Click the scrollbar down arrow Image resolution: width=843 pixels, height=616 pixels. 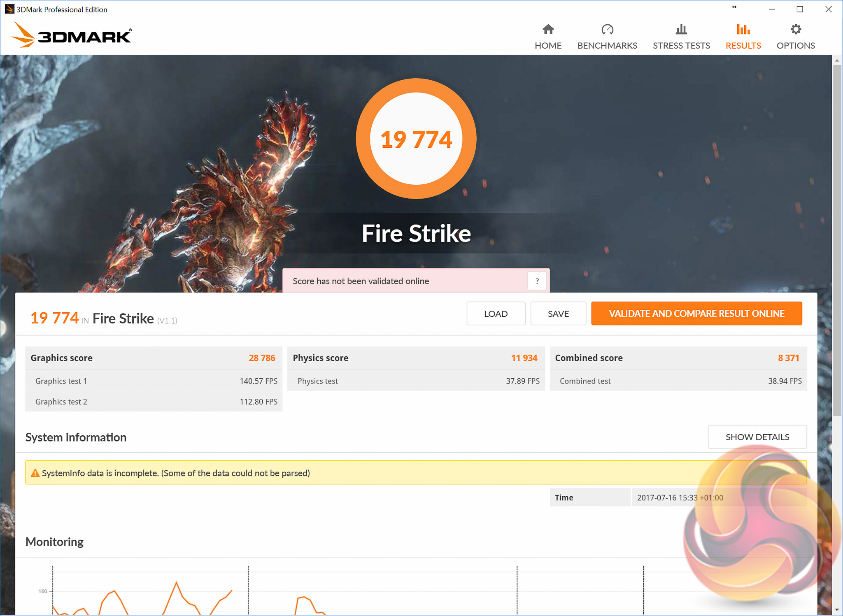click(x=837, y=610)
